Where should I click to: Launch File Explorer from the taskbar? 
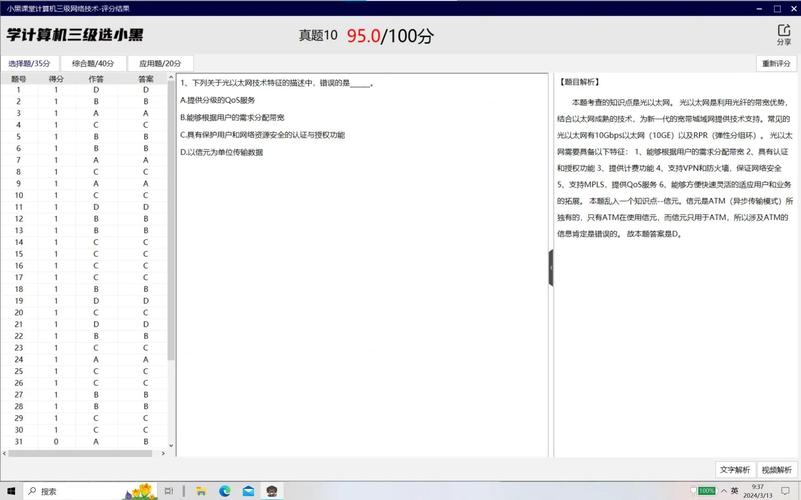coord(201,491)
